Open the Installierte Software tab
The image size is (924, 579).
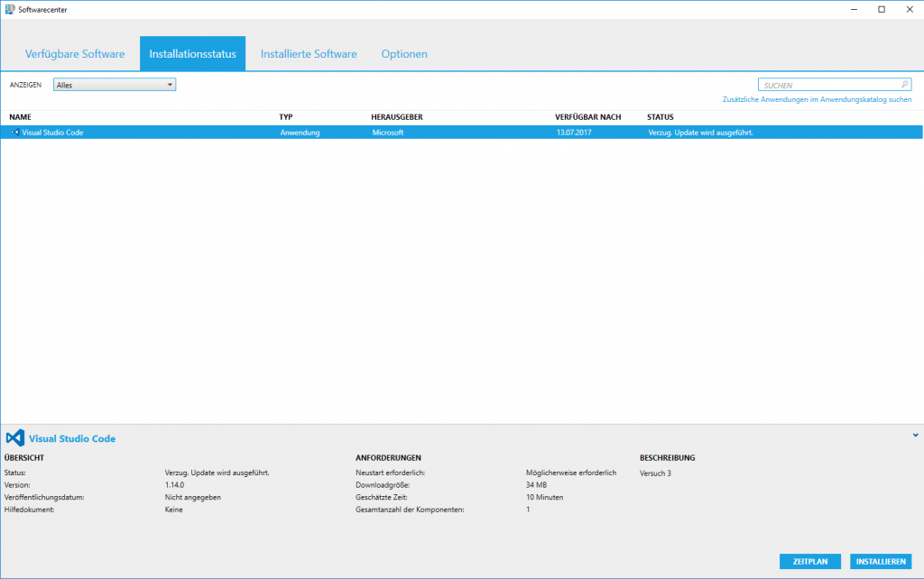309,53
